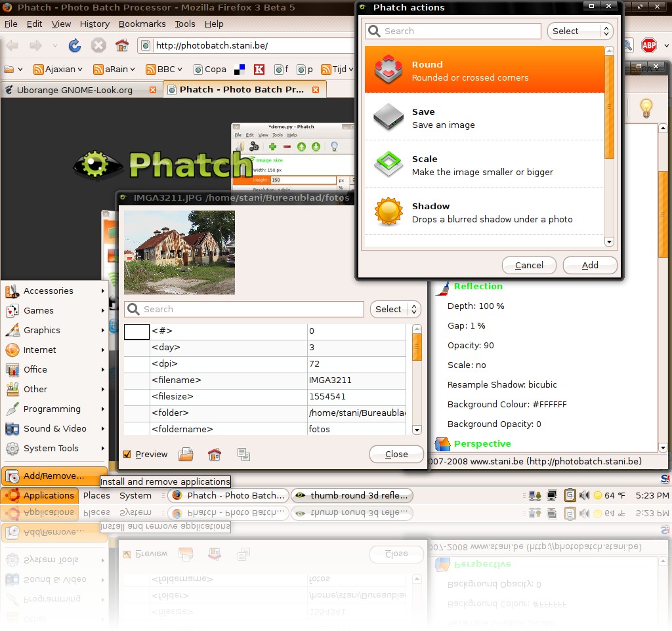Reload the page in Firefox
This screenshot has height=631, width=672.
(75, 45)
